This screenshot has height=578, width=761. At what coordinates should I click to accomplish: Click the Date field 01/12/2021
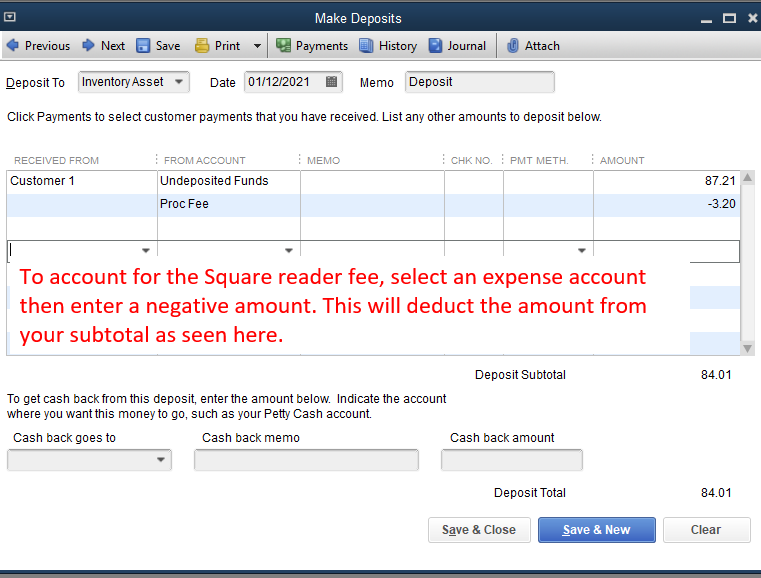click(x=293, y=82)
